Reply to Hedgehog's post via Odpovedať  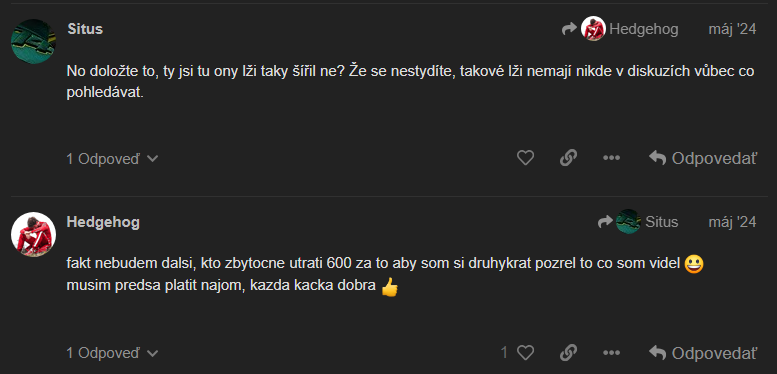pyautogui.click(x=703, y=353)
